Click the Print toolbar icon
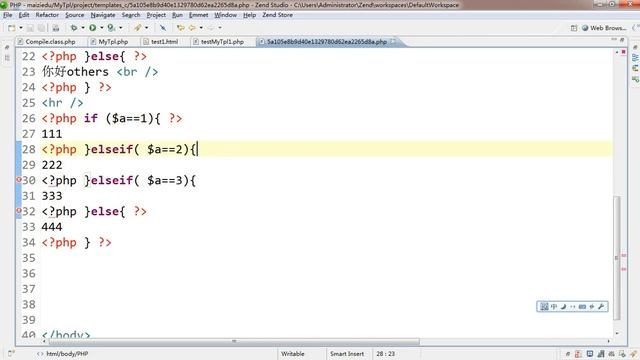 coord(56,28)
